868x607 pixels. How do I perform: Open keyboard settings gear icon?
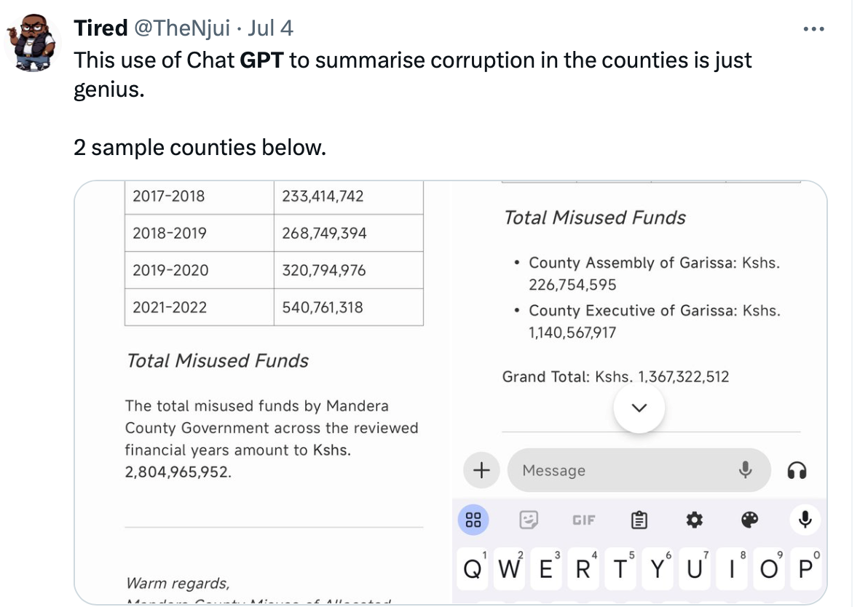tap(694, 520)
